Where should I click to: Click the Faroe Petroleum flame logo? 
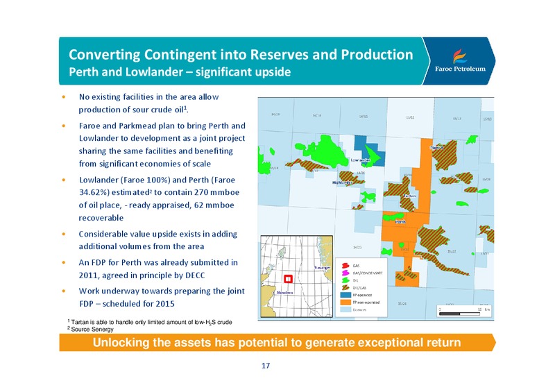tap(459, 56)
